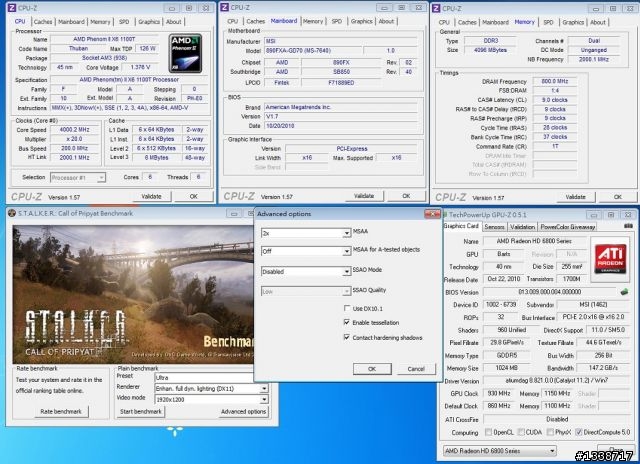The width and height of the screenshot is (640, 464).
Task: Uncheck Enable tessellation
Action: pyautogui.click(x=347, y=322)
